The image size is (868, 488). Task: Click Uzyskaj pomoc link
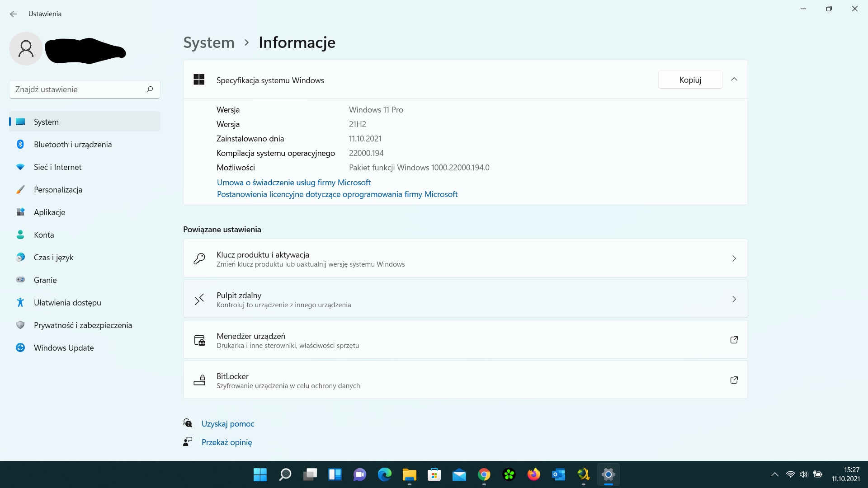tap(228, 423)
